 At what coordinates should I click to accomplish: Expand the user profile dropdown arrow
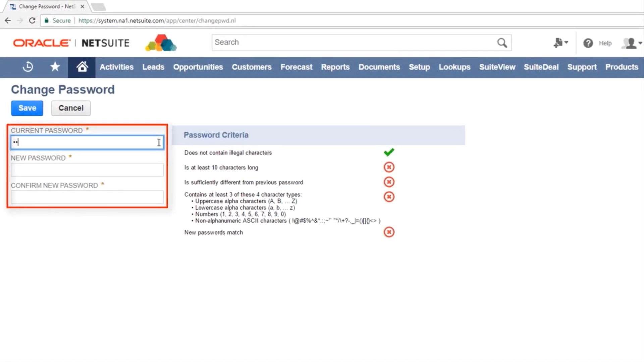[x=640, y=43]
